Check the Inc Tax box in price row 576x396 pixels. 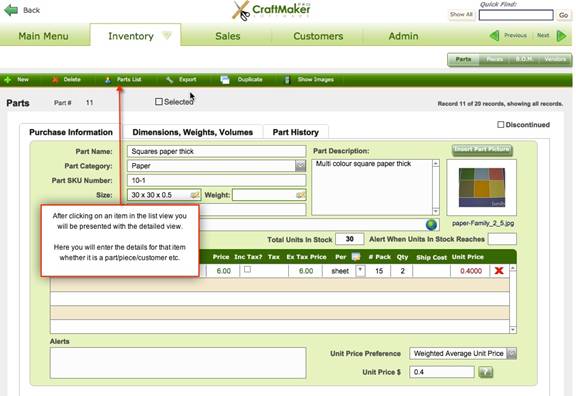point(248,270)
